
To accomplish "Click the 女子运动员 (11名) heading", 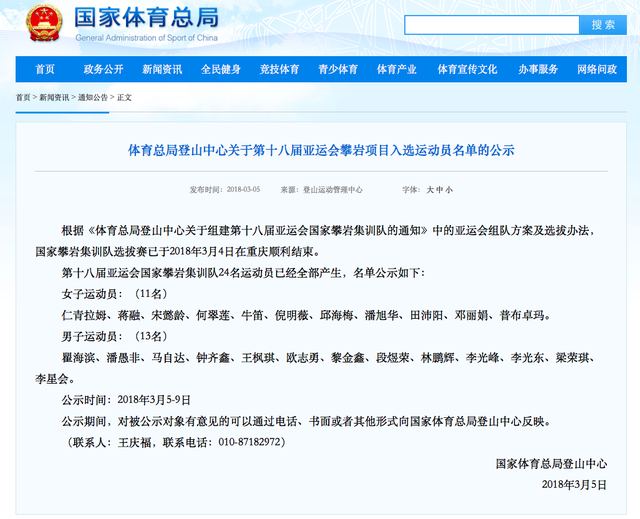I will coord(115,294).
